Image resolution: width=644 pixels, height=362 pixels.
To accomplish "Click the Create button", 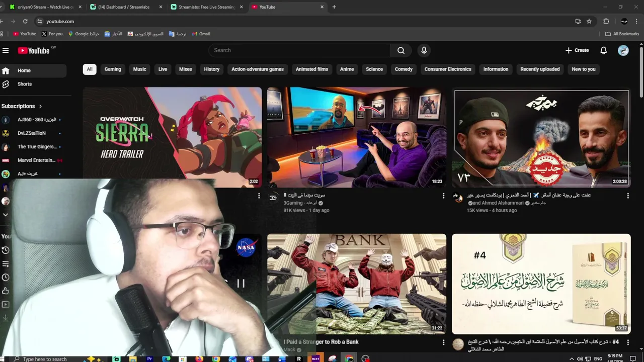I will [577, 50].
